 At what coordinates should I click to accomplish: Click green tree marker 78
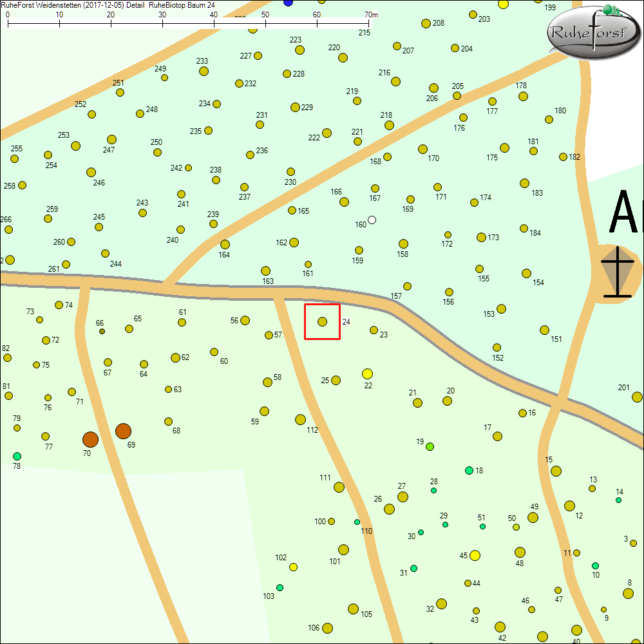point(17,456)
